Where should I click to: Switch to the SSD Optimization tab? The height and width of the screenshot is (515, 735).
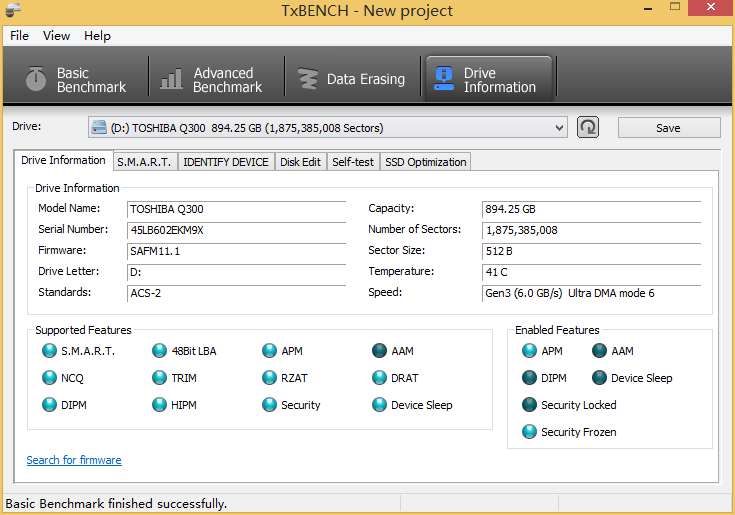click(426, 162)
